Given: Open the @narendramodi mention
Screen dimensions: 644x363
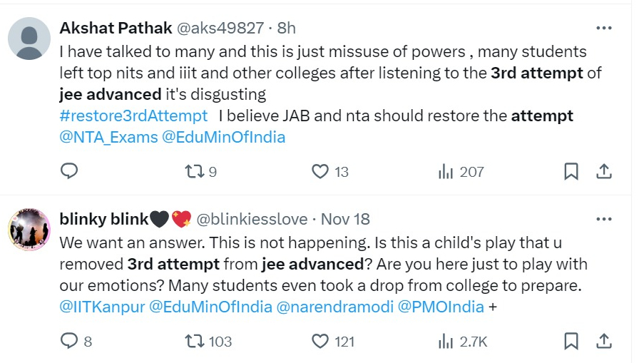Looking at the screenshot, I should pos(332,307).
